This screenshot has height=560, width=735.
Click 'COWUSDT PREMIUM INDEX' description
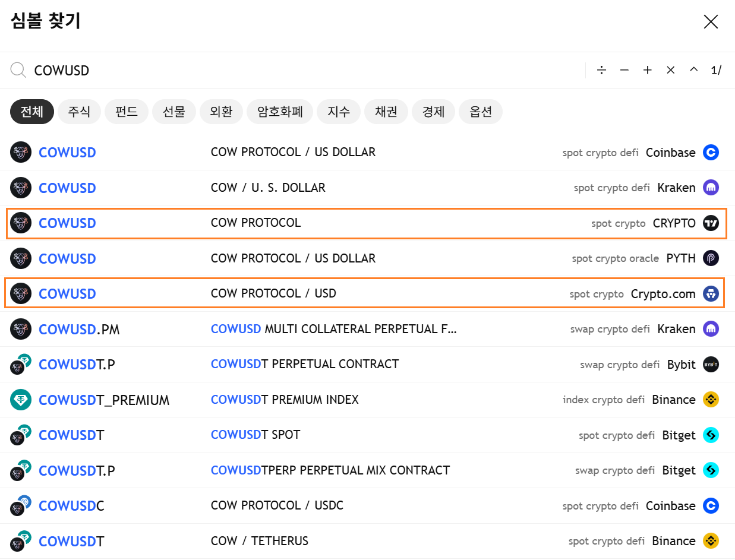(x=285, y=399)
